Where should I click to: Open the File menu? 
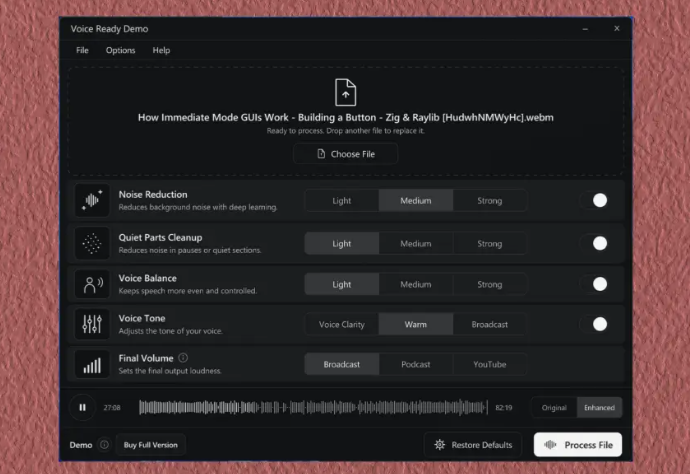pyautogui.click(x=82, y=50)
